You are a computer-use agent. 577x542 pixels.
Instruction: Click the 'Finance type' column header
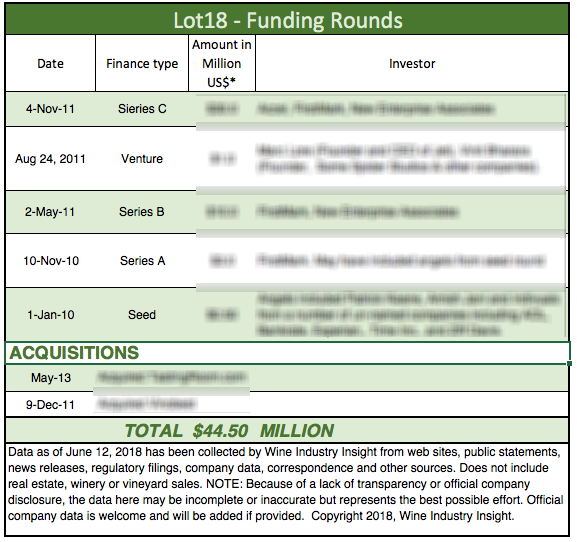coord(142,63)
